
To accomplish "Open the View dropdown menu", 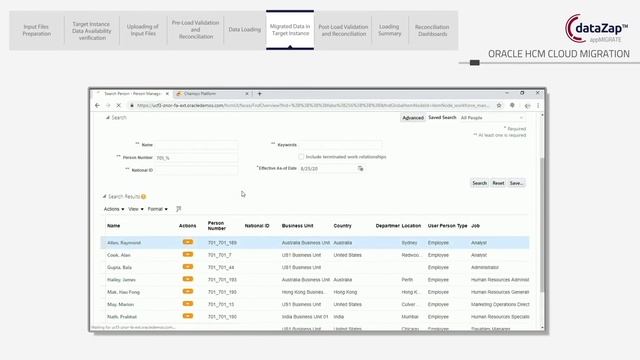I will (x=136, y=209).
